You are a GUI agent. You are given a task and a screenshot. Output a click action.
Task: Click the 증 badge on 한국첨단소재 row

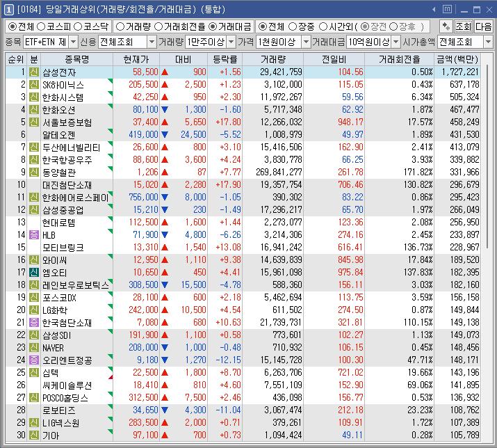point(34,322)
